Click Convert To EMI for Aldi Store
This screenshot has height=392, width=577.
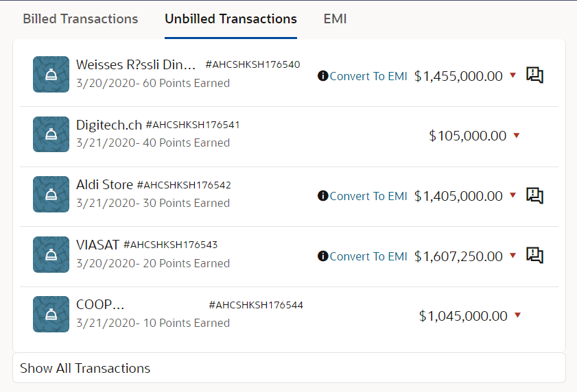pos(368,196)
